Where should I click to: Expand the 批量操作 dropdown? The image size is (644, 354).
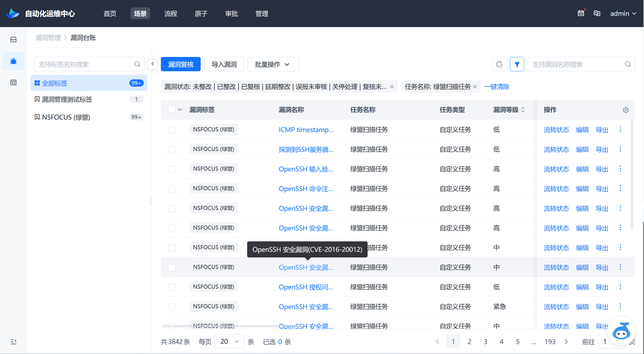click(x=273, y=64)
